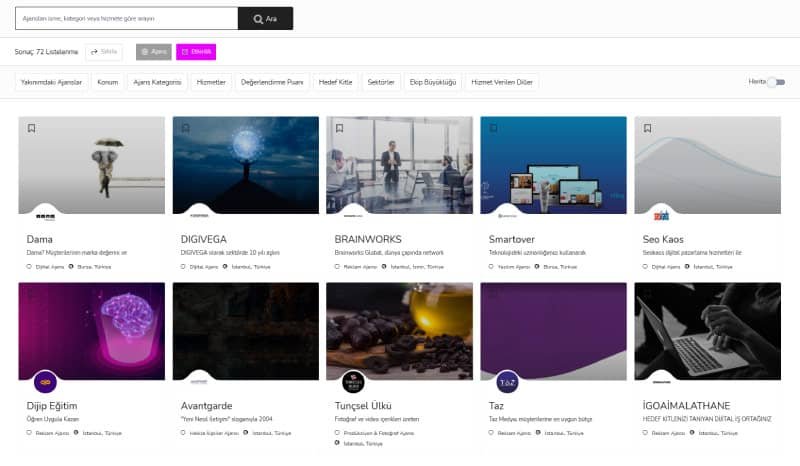The image size is (800, 466).
Task: Click the location pin on BRAINWORKS card
Action: [384, 266]
